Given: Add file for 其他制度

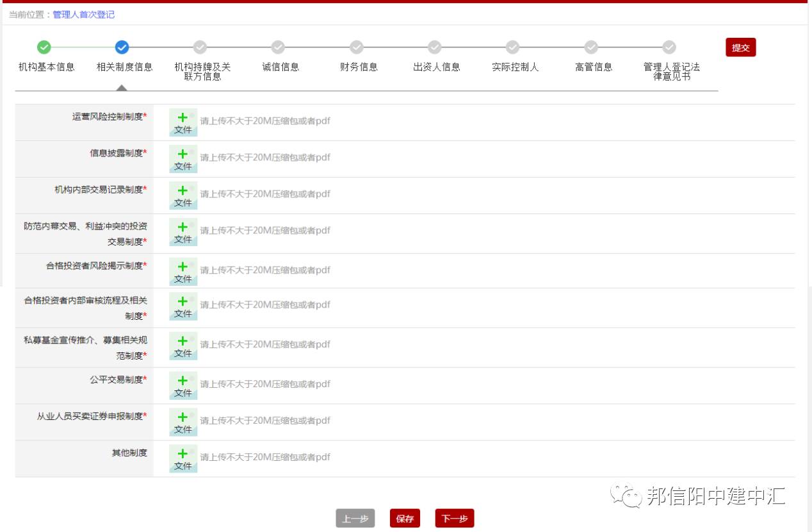Looking at the screenshot, I should 183,459.
